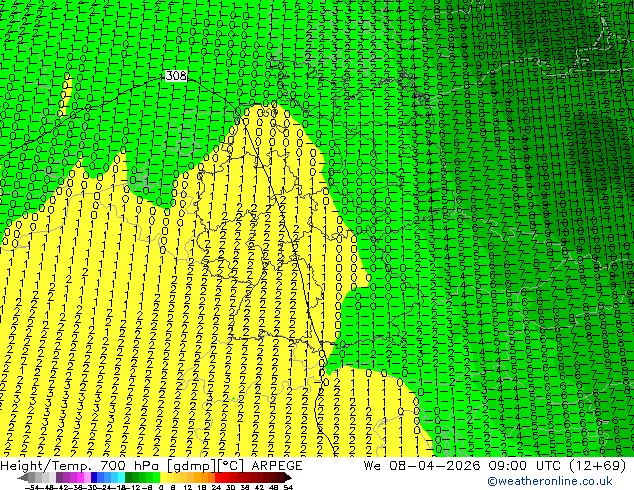Click the grey left arrow end of the legend

coord(22,477)
